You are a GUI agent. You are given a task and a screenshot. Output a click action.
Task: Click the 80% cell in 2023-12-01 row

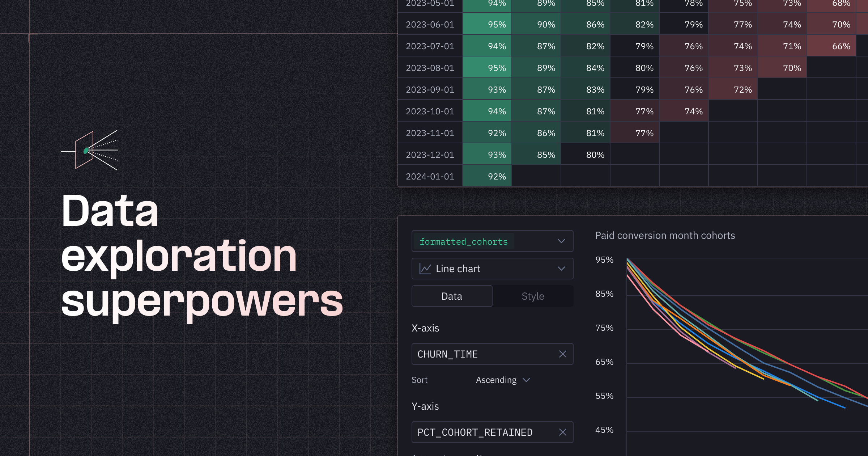point(586,155)
